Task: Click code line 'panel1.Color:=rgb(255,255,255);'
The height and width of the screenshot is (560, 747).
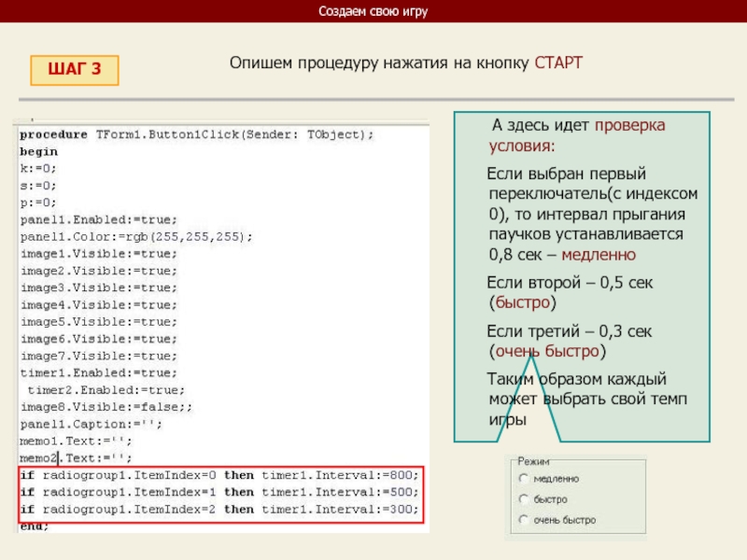Action: click(136, 237)
